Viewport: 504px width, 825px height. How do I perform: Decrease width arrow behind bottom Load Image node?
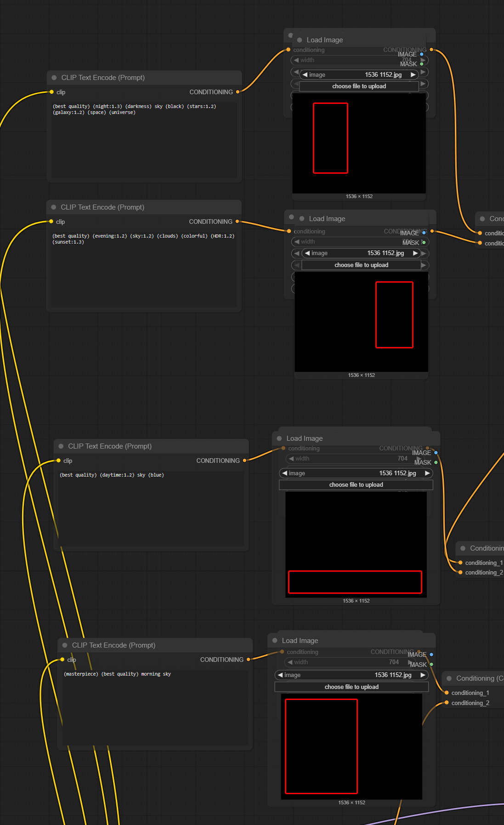tap(290, 662)
